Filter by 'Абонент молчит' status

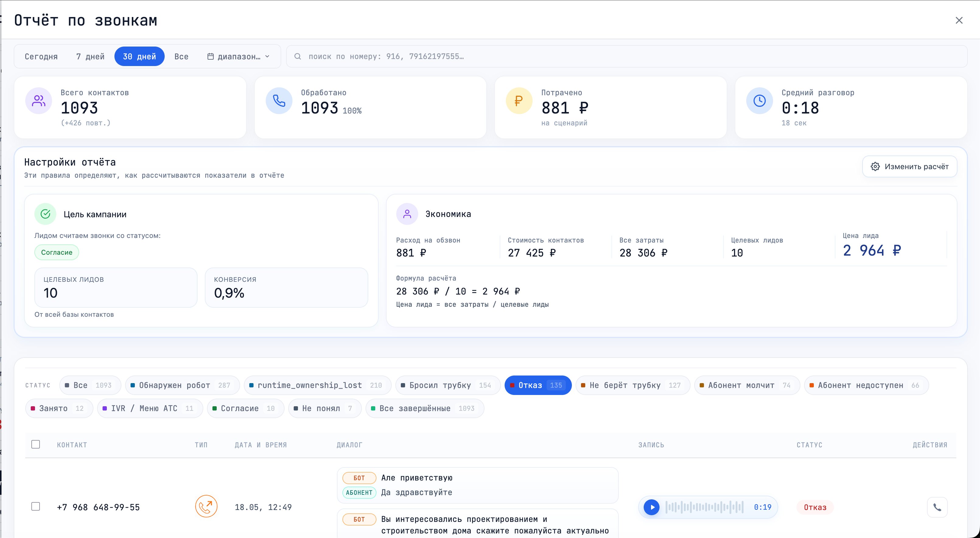[x=747, y=385]
